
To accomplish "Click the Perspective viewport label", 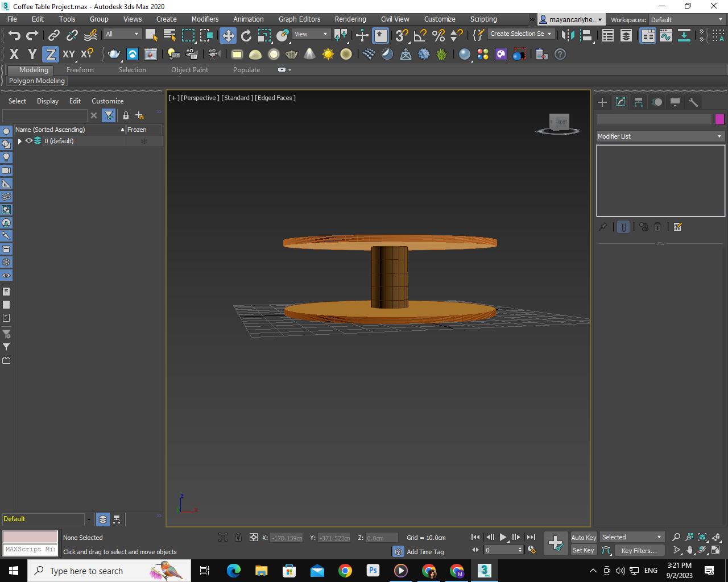I will click(x=200, y=98).
